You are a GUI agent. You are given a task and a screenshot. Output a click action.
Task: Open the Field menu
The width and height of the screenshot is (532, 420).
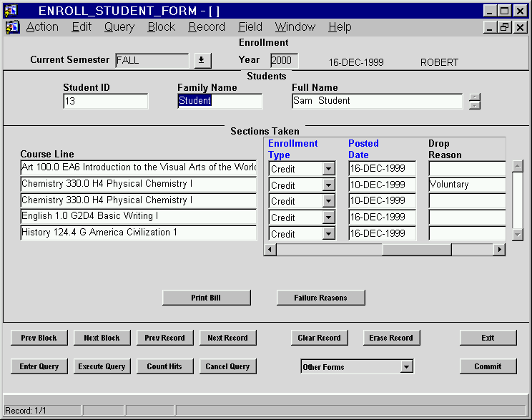[250, 26]
